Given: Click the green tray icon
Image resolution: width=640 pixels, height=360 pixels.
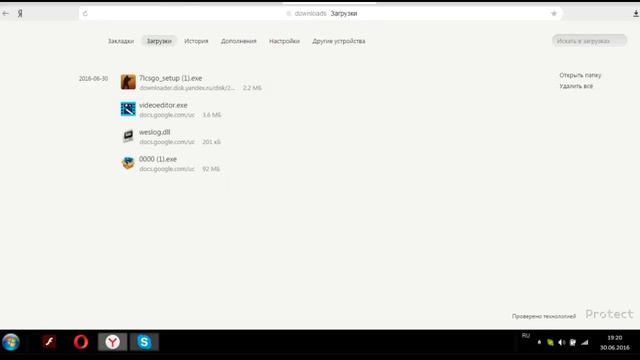Looking at the screenshot, I should 550,342.
